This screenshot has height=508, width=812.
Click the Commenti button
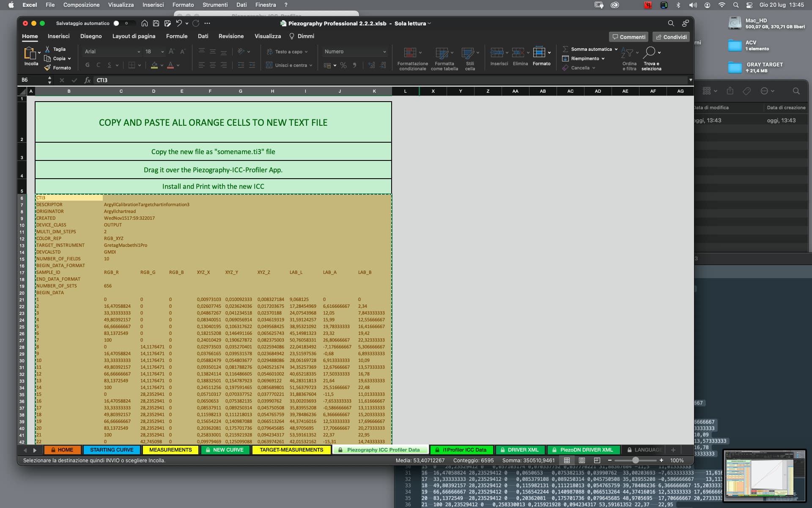pyautogui.click(x=628, y=37)
